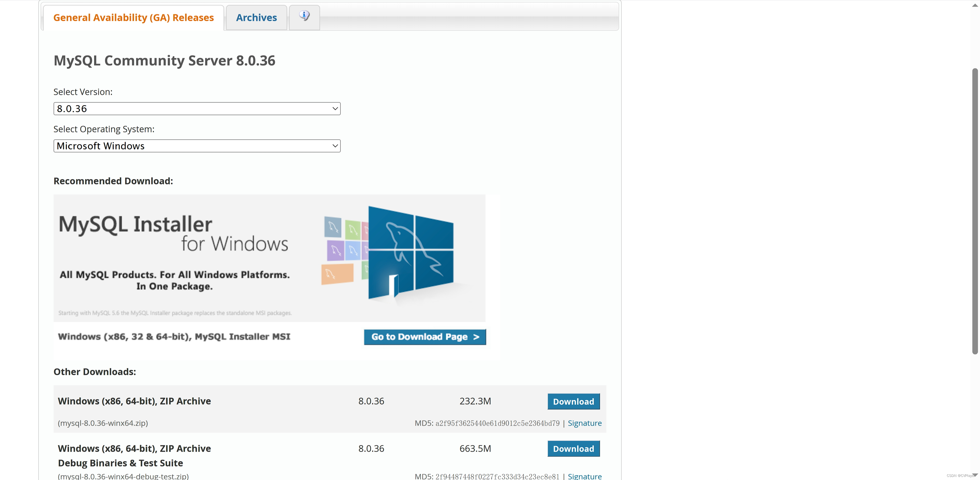Open Signature link for the debug-test zip
Screen dimensions: 980x480
(584, 476)
